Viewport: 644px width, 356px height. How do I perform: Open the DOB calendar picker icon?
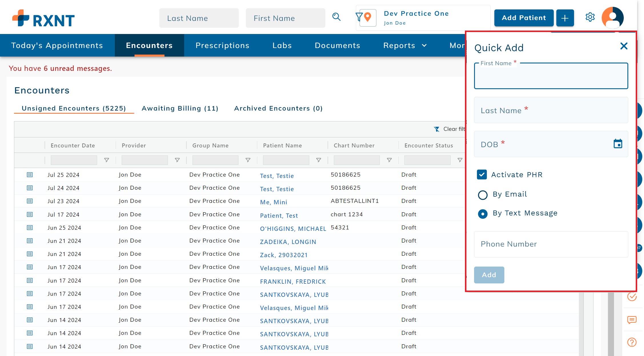(618, 144)
